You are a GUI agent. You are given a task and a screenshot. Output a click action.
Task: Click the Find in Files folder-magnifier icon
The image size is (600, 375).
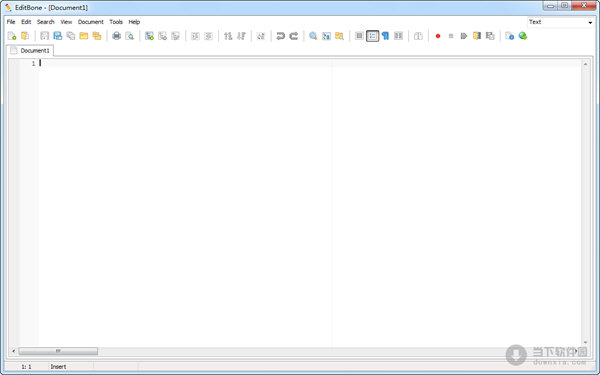coord(339,36)
